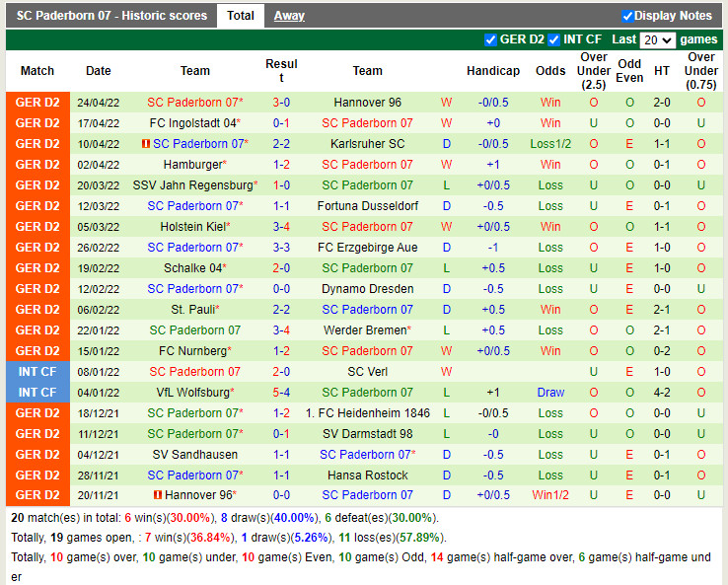Click the HT column header
Image resolution: width=728 pixels, height=585 pixels.
(x=662, y=71)
